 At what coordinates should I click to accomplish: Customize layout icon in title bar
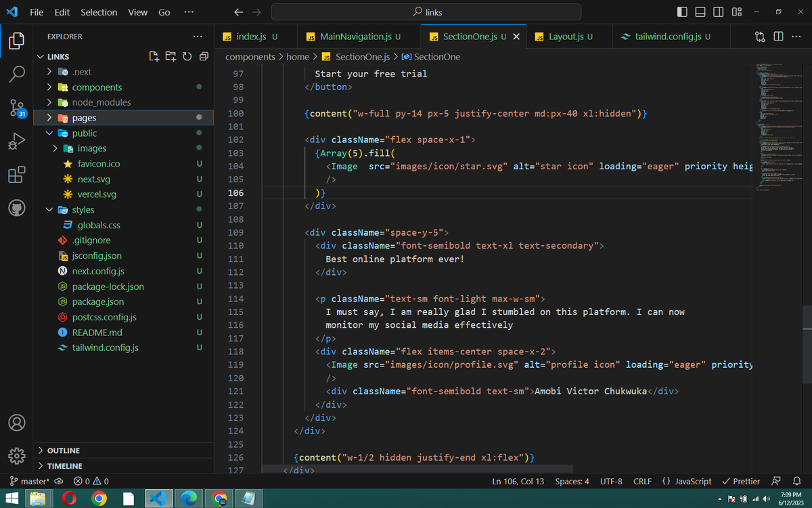[x=737, y=12]
